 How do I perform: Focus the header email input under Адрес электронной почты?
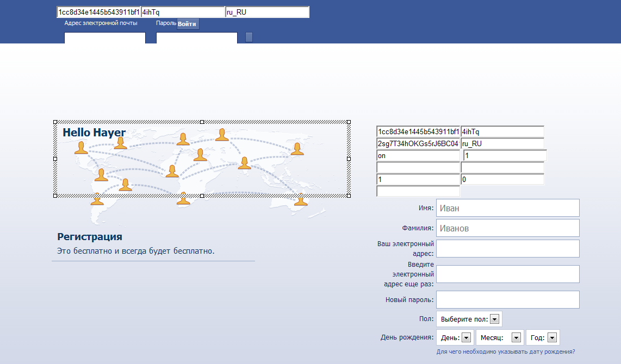pyautogui.click(x=105, y=38)
